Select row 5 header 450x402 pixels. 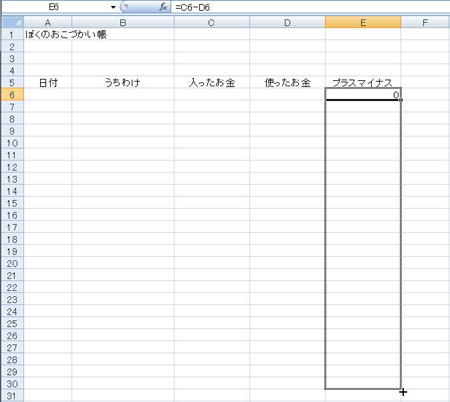13,82
